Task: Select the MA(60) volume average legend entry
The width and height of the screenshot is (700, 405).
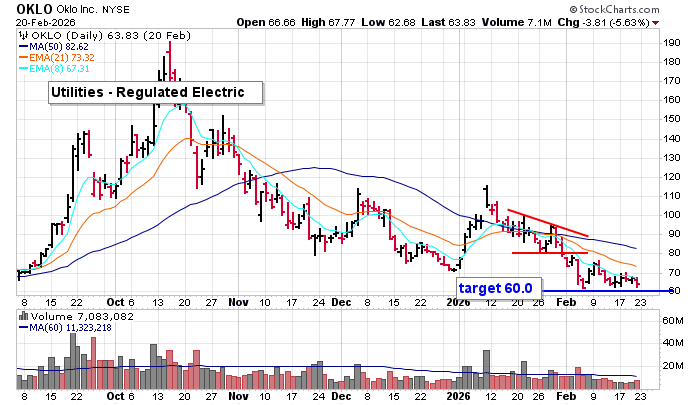Action: click(x=72, y=328)
